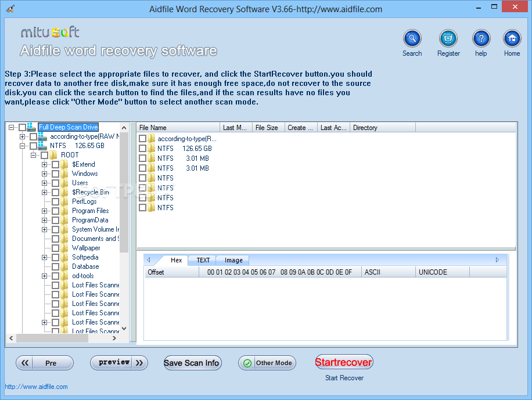
Task: Tick the Softpedia folder checkbox
Action: coord(56,257)
